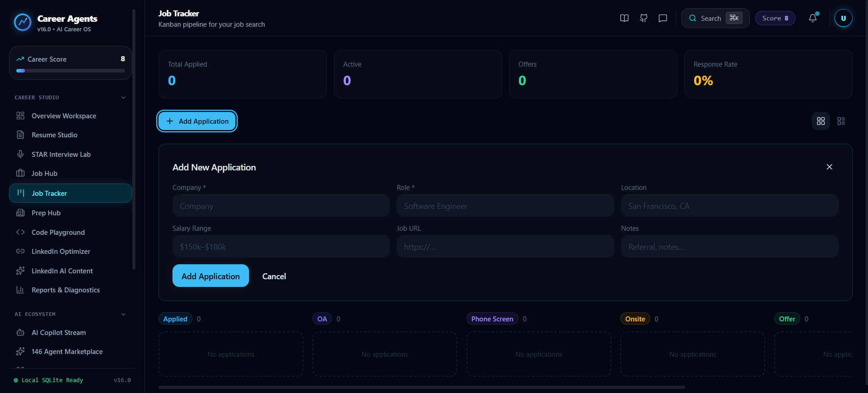Click the Offer column label

[x=787, y=319]
